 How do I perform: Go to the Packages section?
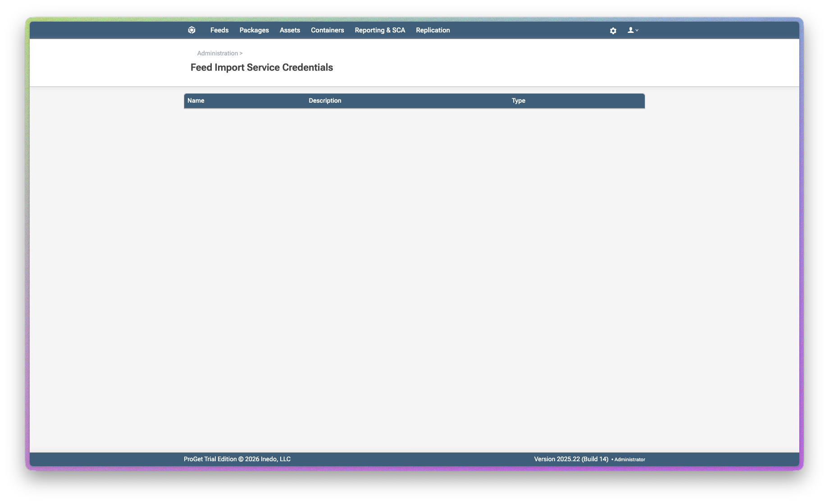click(254, 30)
